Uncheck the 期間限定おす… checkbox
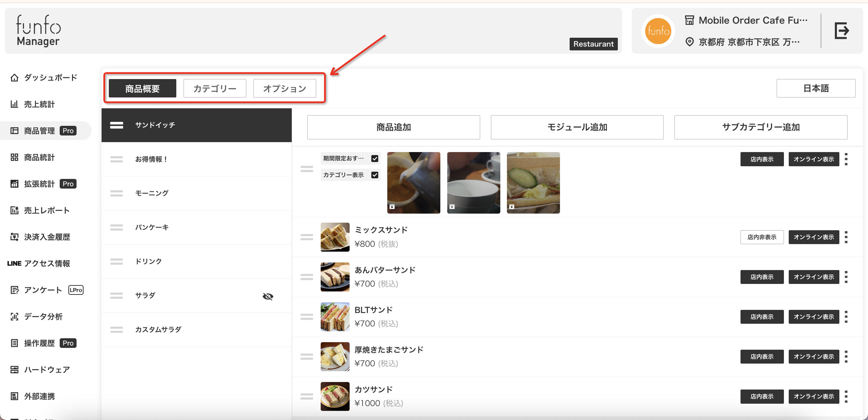 [x=375, y=158]
